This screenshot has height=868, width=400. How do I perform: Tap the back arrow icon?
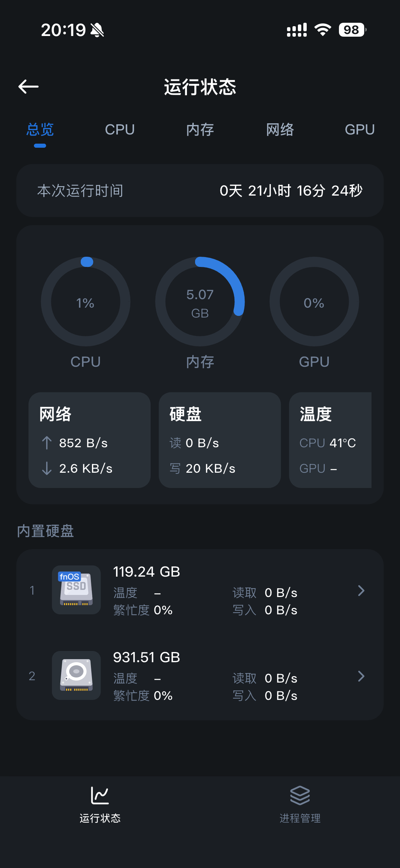click(x=28, y=87)
